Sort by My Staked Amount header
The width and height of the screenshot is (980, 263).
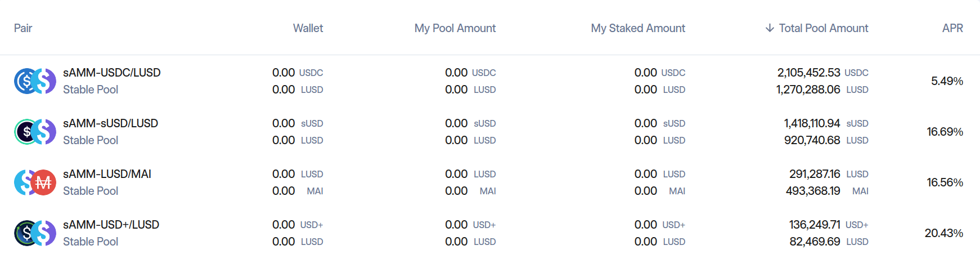637,28
